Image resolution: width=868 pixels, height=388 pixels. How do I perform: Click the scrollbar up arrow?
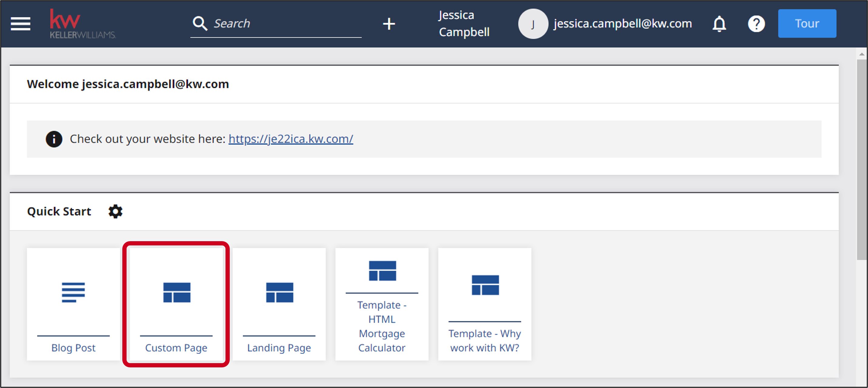(x=862, y=54)
